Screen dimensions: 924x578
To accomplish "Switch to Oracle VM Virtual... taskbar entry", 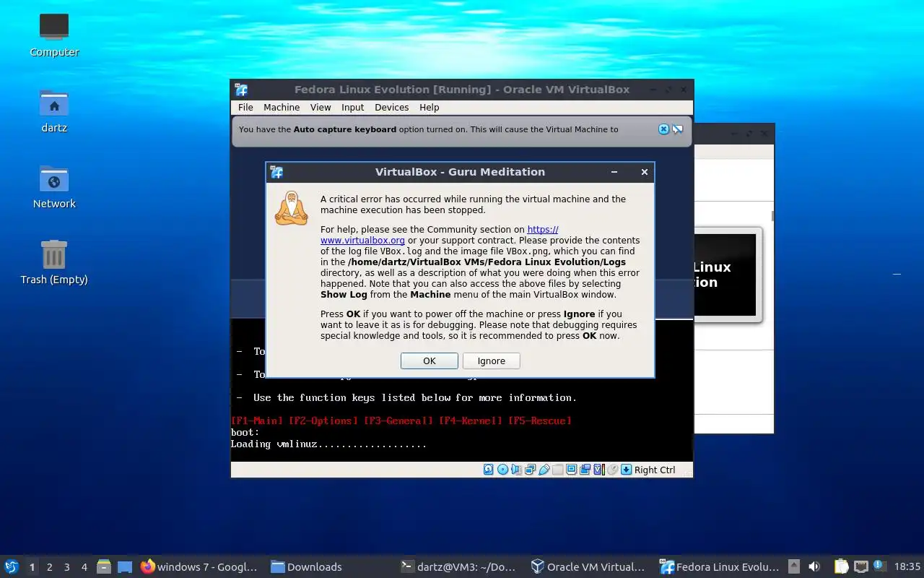I will 589,567.
